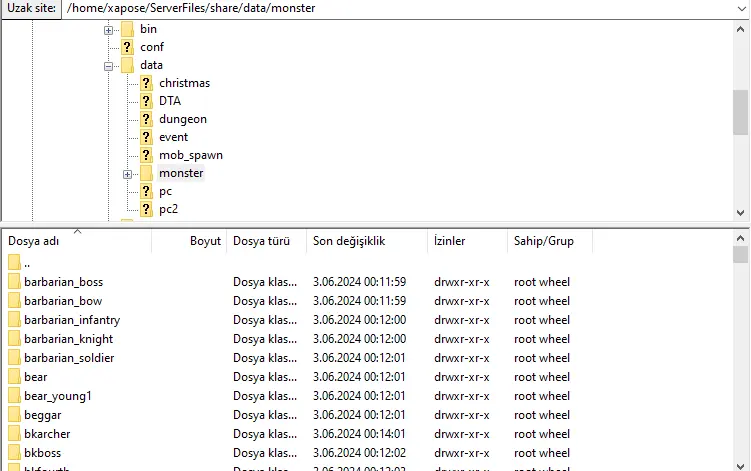
Task: Click the DTA folder unknown-status icon
Action: click(146, 101)
